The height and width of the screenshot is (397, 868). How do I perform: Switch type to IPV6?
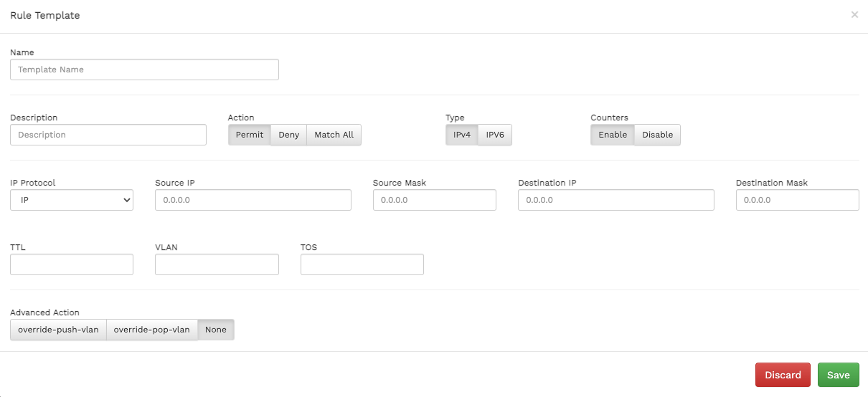[495, 135]
